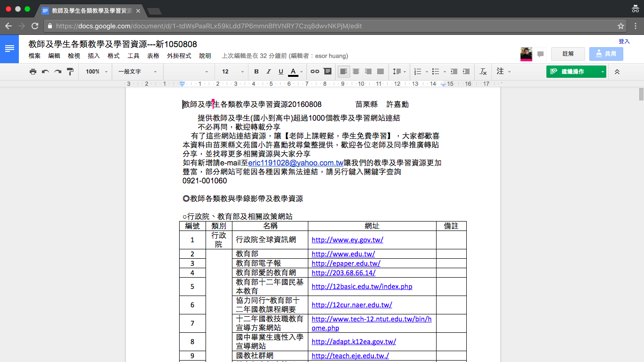
Task: Toggle the numbered list icon
Action: (x=417, y=72)
